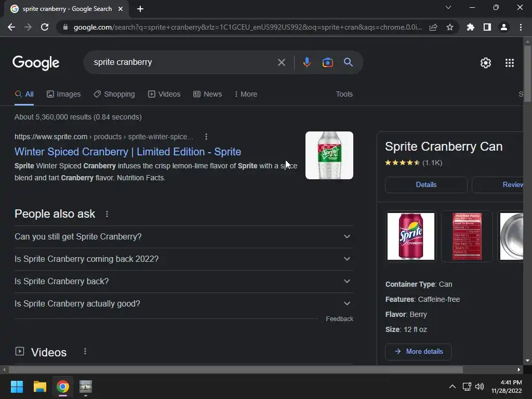Screen dimensions: 532x399
Task: Expand 'Is Sprite Cranberry coming back 2022?'
Action: click(184, 259)
